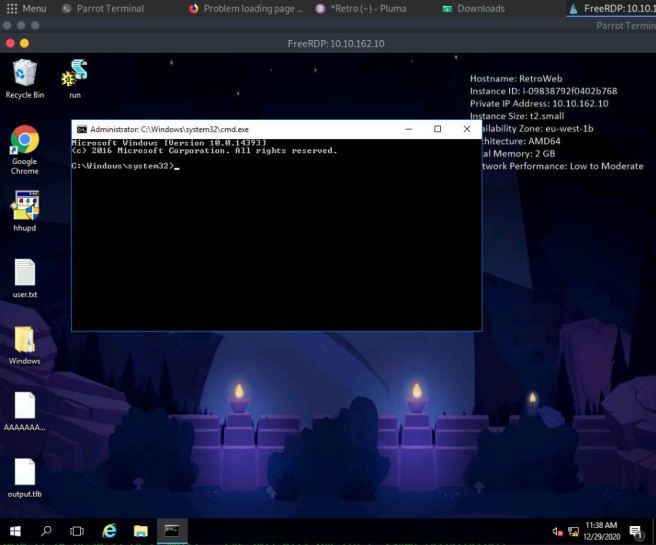Open the Windows folder on desktop

[x=24, y=340]
